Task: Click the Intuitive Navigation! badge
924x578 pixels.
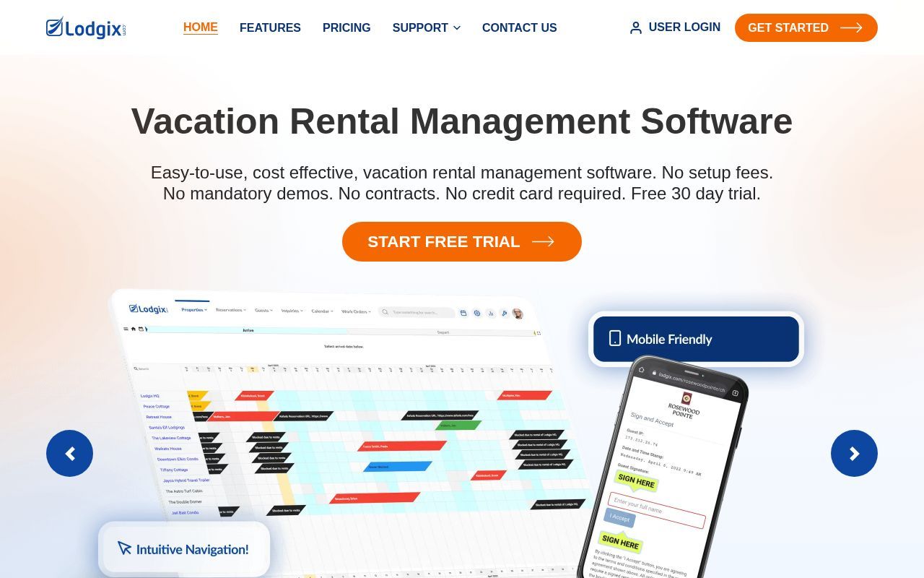Action: 184,549
